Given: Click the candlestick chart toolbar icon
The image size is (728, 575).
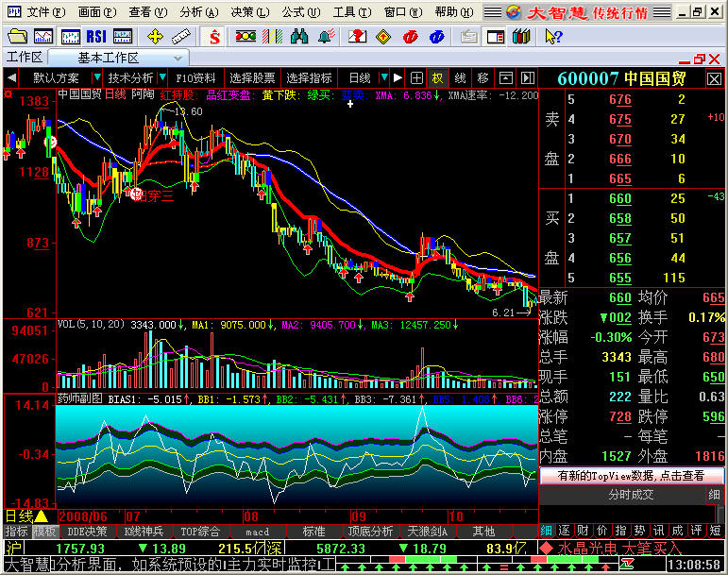Looking at the screenshot, I should (71, 36).
